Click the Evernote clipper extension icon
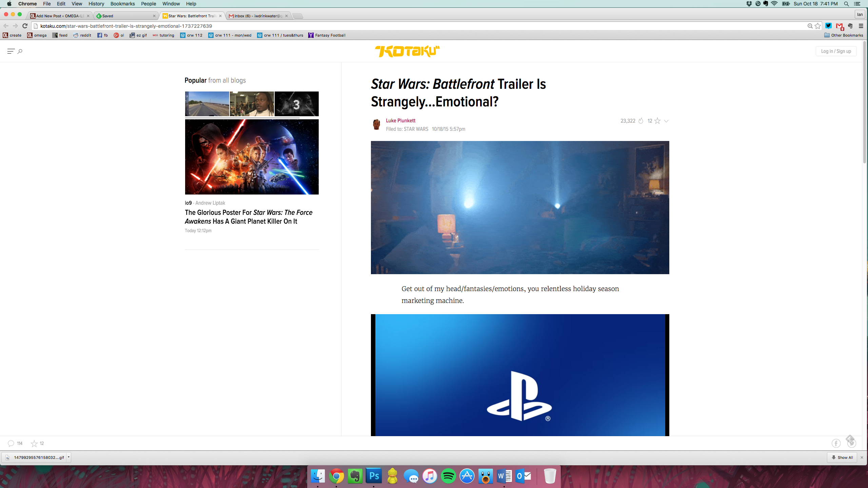Viewport: 868px width, 488px height. pyautogui.click(x=850, y=26)
